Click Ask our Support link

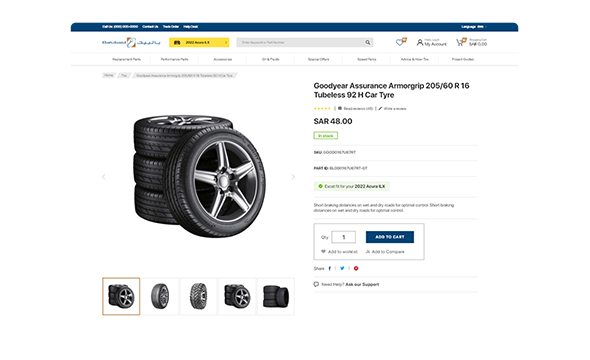pos(362,284)
